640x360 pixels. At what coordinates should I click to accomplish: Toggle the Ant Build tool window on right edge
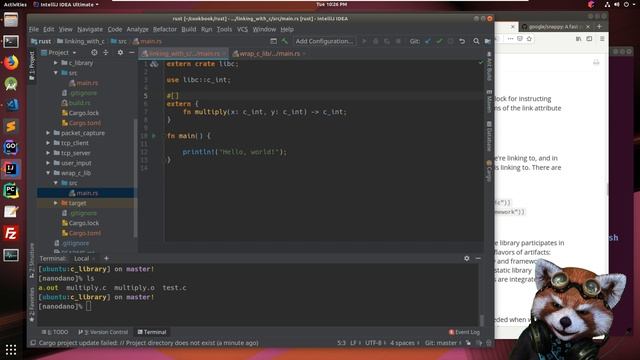[489, 66]
